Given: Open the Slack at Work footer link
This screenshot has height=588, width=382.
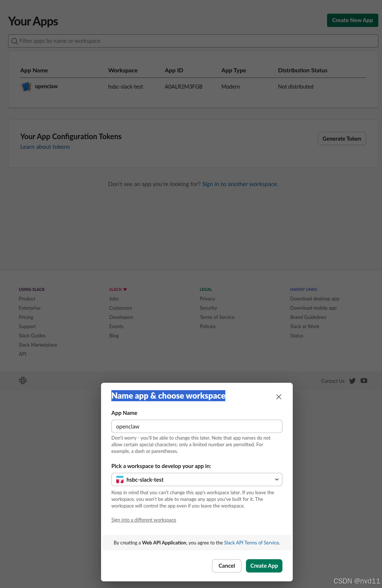Looking at the screenshot, I should click(x=305, y=326).
